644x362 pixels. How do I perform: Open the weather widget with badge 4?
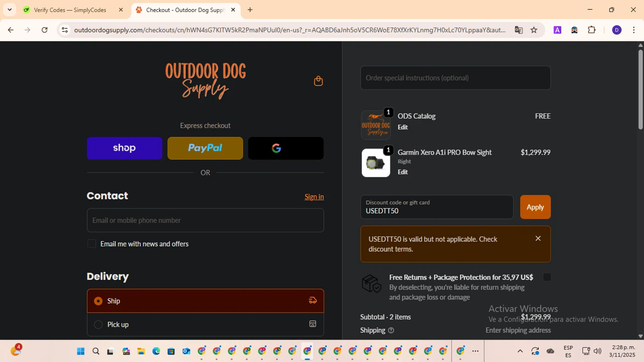[x=16, y=351]
